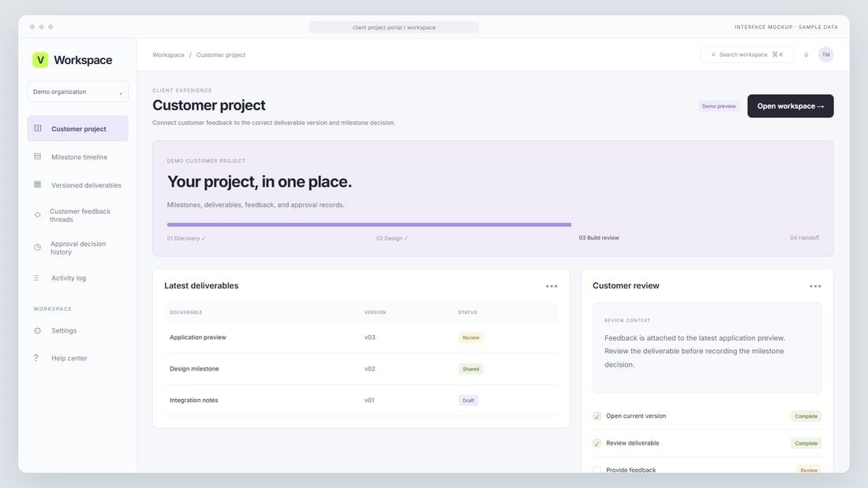Open Customer project in the sidebar
868x488 pixels.
(x=77, y=129)
